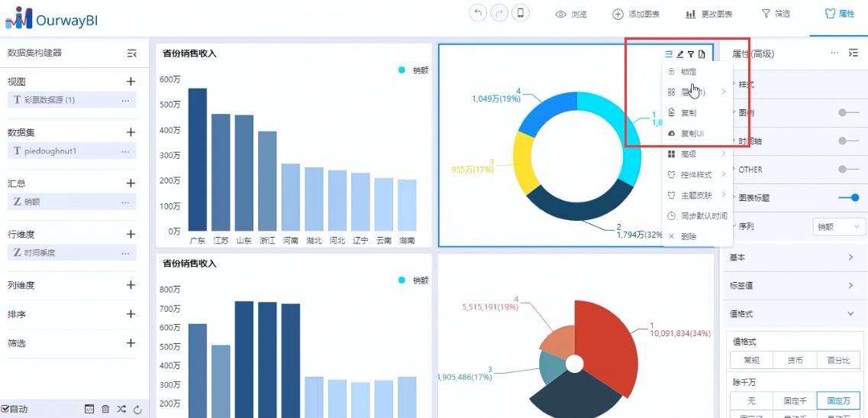868x418 pixels.
Task: Add a 排序 rule with plus icon
Action: point(131,314)
